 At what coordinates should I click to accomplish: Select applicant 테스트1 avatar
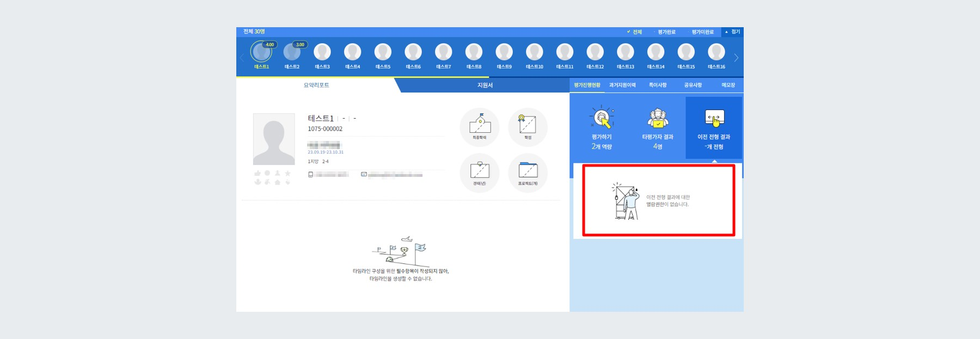click(261, 52)
